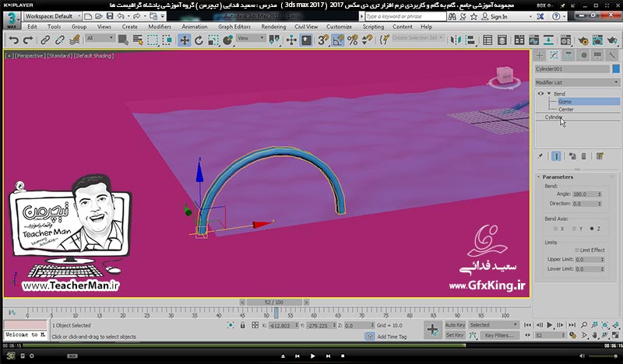This screenshot has width=623, height=364.
Task: Click KMPlayer video seek progress bar
Action: [311, 346]
